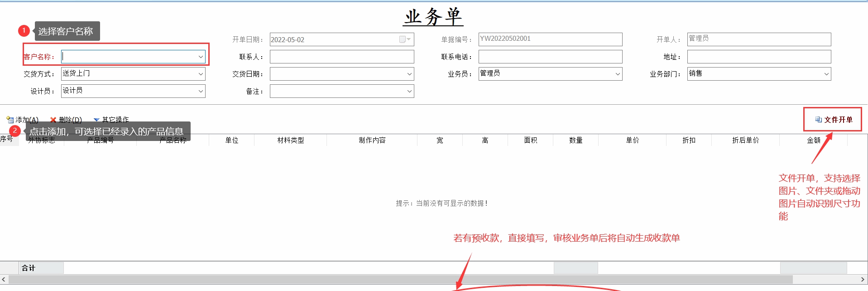
Task: Click the 数量 column header
Action: pos(576,140)
